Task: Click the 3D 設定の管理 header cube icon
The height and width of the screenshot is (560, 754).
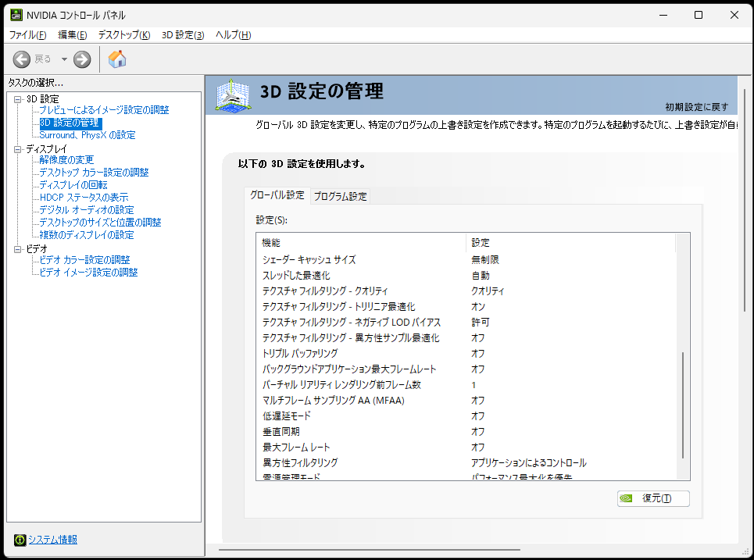Action: point(233,95)
